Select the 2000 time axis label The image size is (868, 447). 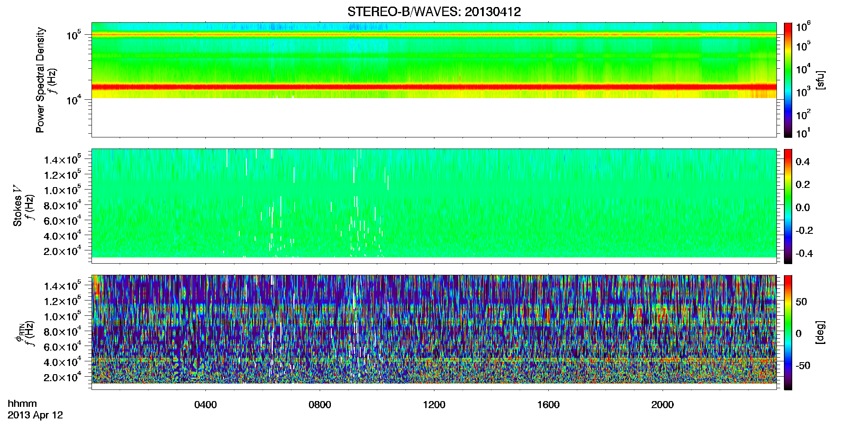[x=663, y=405]
